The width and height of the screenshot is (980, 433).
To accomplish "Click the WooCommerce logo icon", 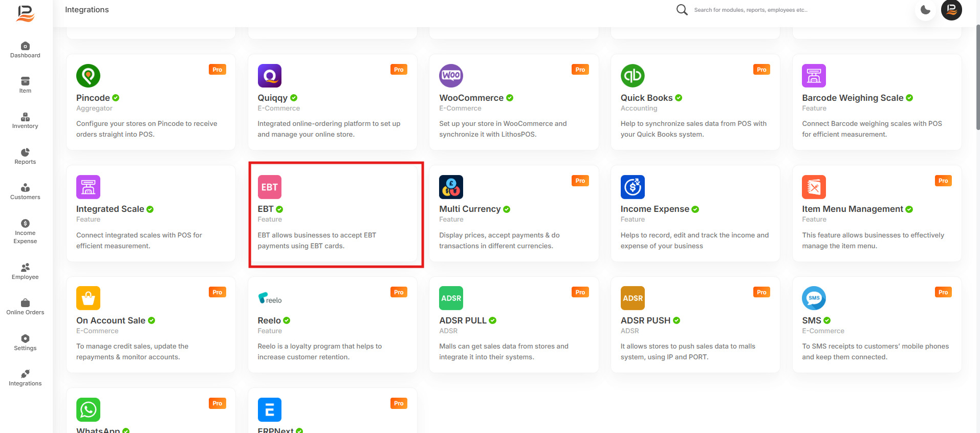I will (x=451, y=76).
